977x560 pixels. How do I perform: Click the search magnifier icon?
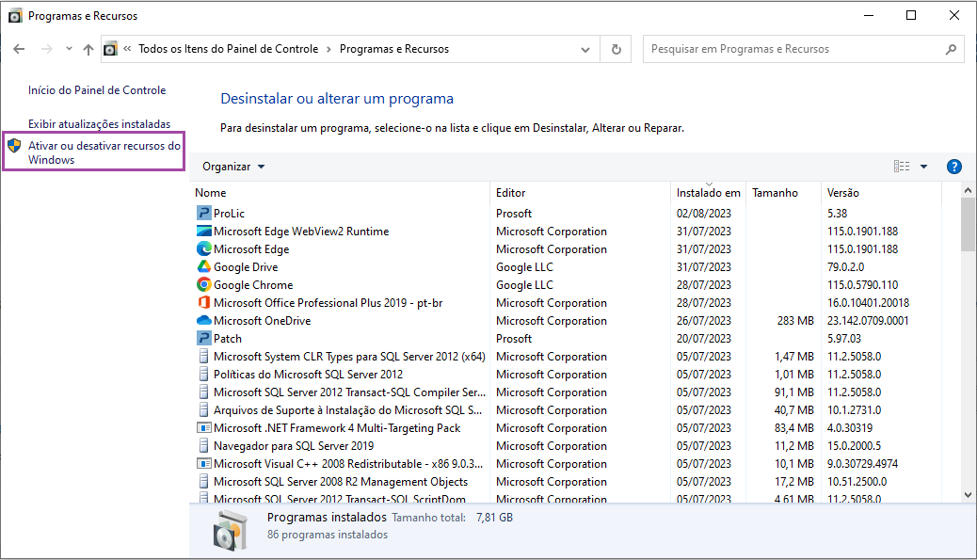[x=951, y=49]
